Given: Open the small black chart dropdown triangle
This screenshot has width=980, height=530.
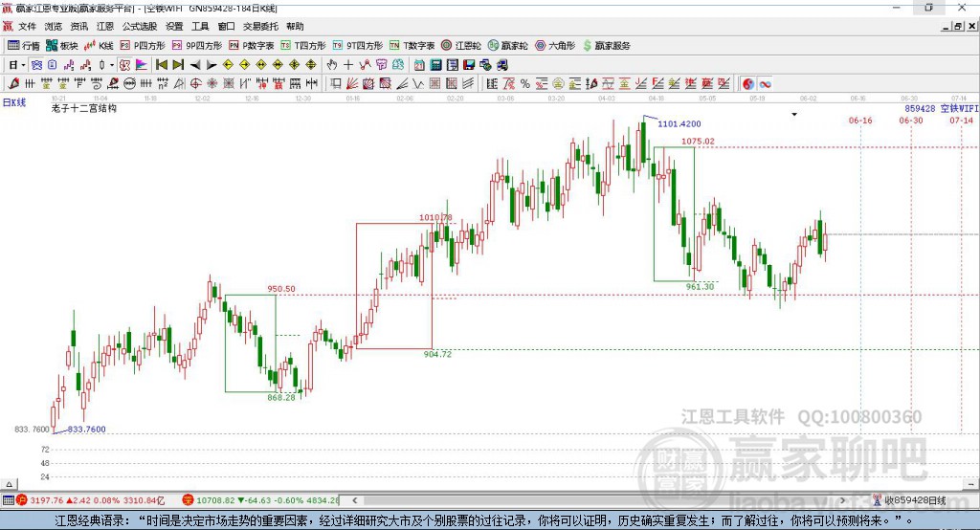Looking at the screenshot, I should point(794,115).
